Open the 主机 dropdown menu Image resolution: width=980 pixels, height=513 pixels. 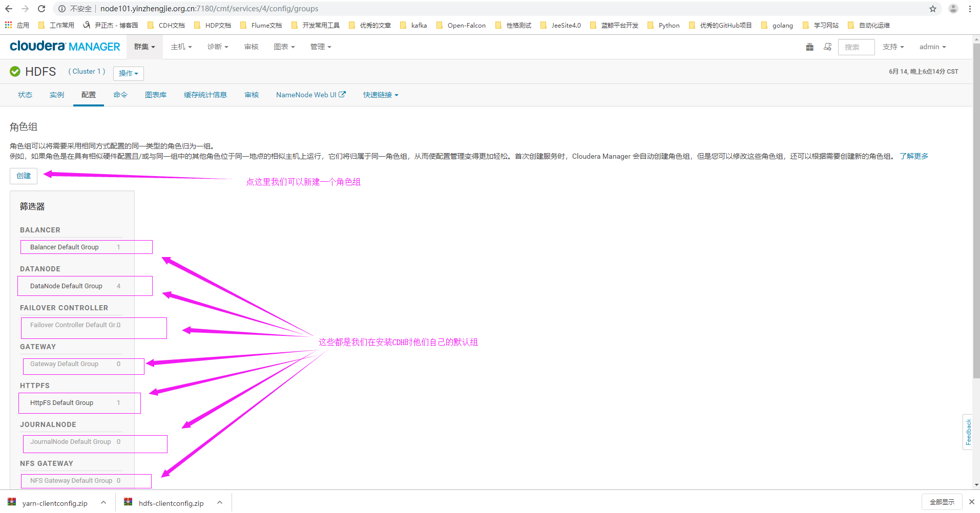[x=181, y=47]
